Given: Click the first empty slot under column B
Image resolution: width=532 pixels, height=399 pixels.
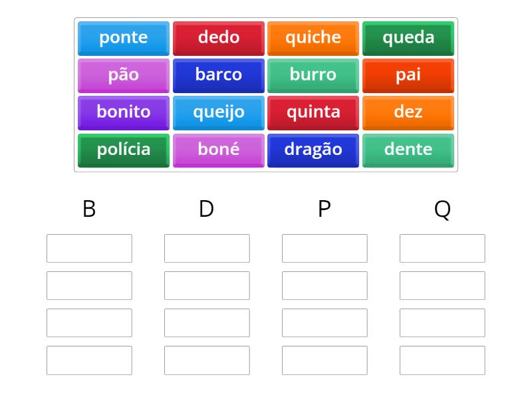Looking at the screenshot, I should [x=89, y=248].
